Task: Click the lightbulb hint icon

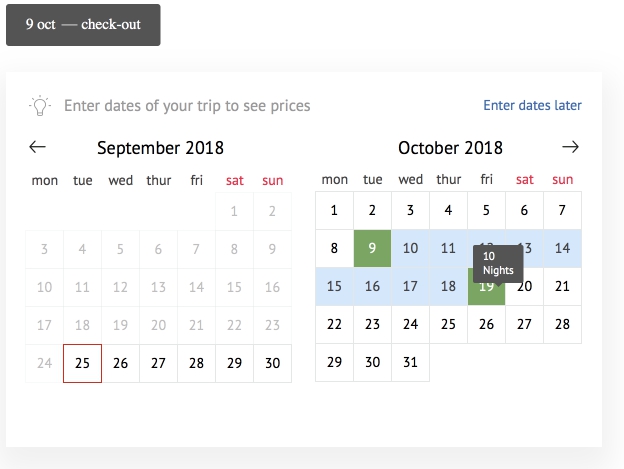Action: click(39, 105)
